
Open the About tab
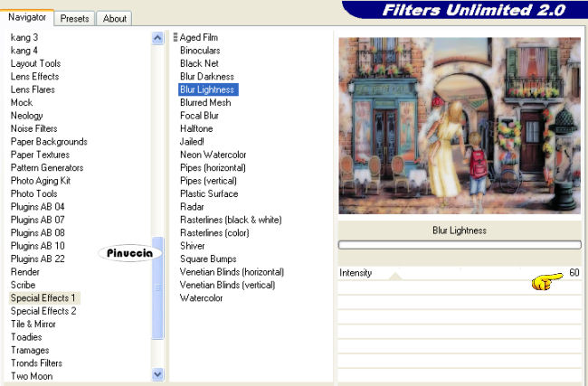point(114,18)
